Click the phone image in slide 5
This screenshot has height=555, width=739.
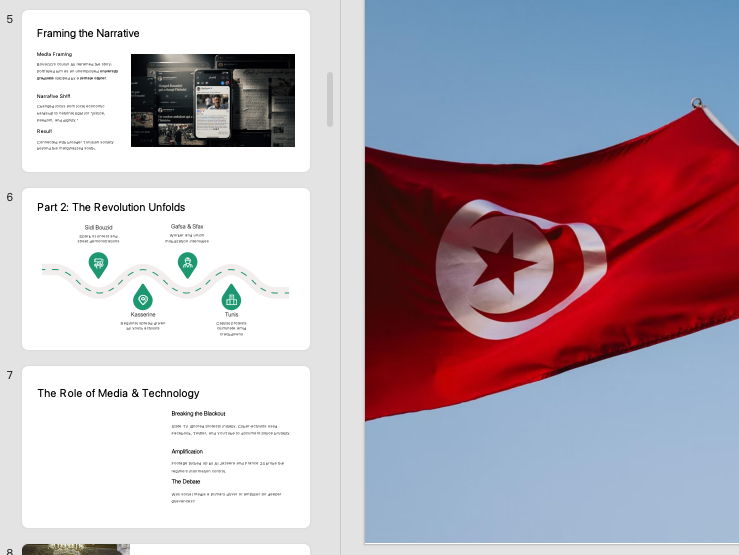tap(213, 100)
